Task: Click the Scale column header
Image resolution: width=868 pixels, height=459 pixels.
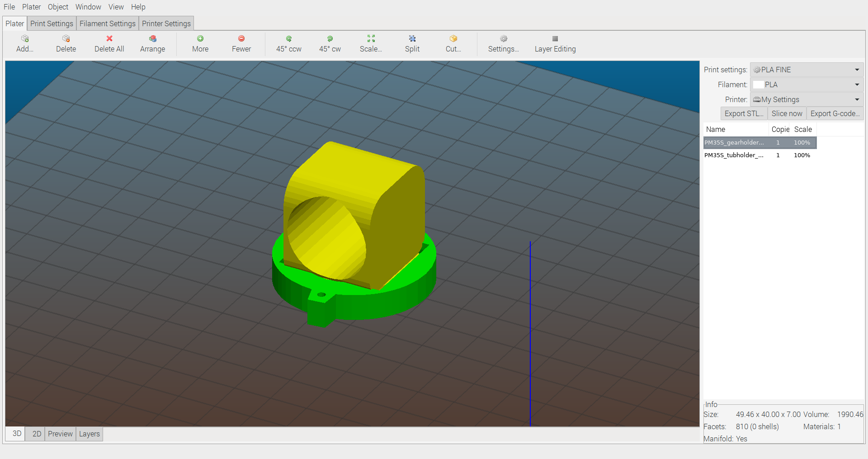Action: coord(803,129)
